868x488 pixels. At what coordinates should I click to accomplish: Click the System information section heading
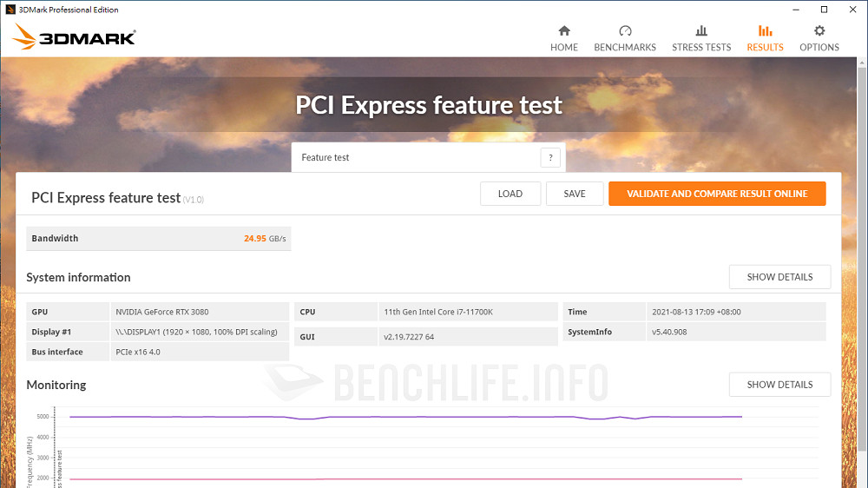click(79, 278)
